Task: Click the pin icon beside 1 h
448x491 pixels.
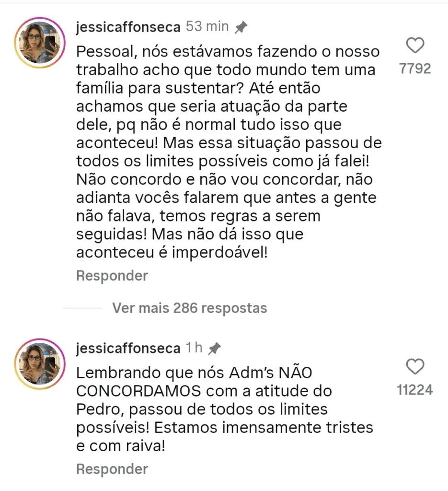Action: click(x=214, y=349)
